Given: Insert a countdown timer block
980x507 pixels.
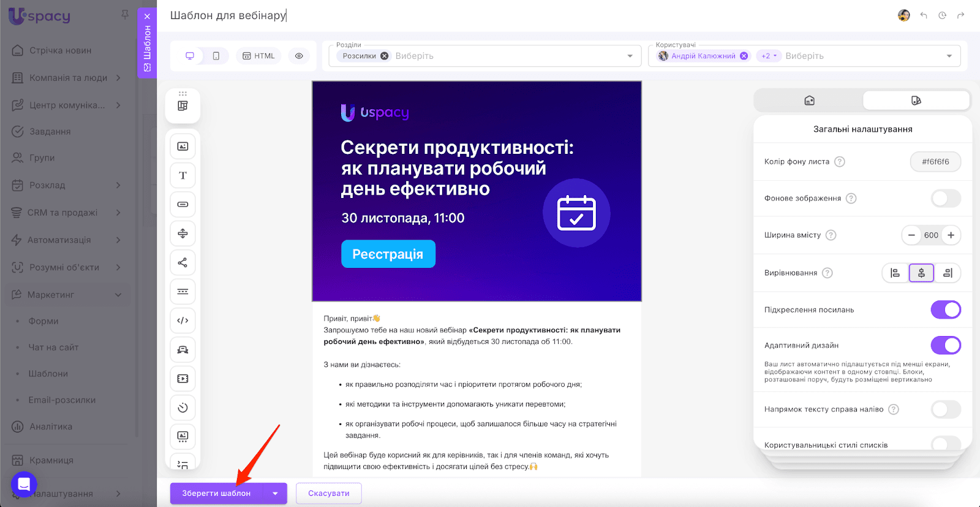Looking at the screenshot, I should click(x=183, y=408).
